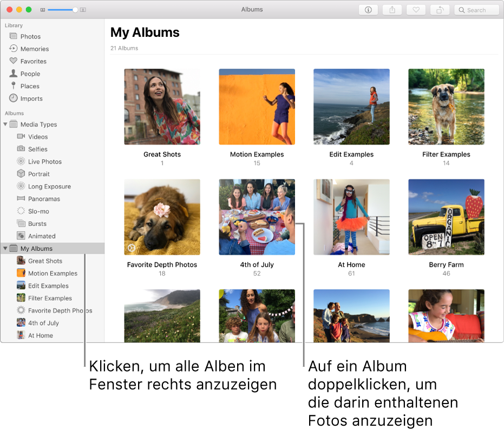
Task: Click the Berry Farm album thumbnail
Action: [446, 217]
